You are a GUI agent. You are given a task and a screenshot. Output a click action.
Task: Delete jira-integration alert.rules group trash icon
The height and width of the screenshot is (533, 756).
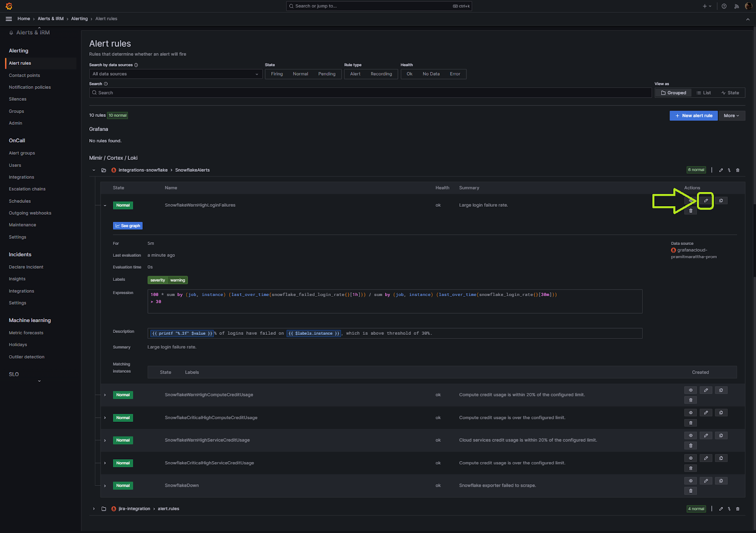pos(738,509)
